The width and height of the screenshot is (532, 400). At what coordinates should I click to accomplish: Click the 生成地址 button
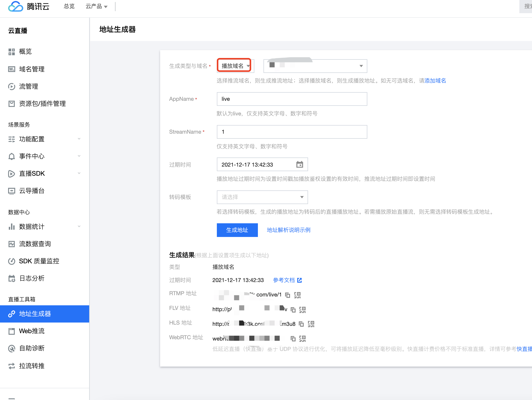tap(237, 230)
